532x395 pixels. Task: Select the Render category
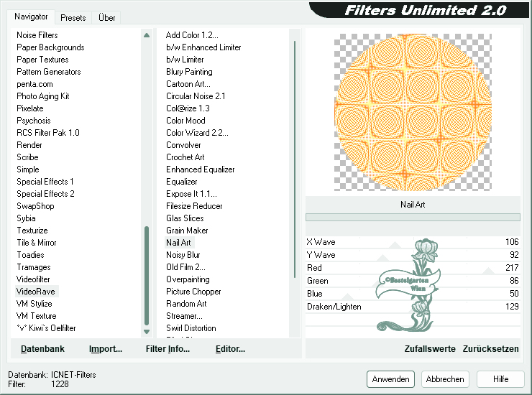tap(29, 145)
